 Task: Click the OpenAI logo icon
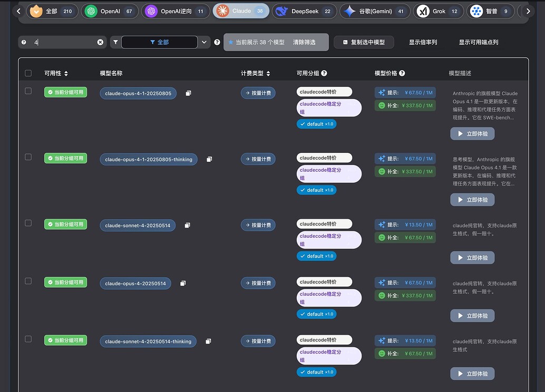pos(91,11)
